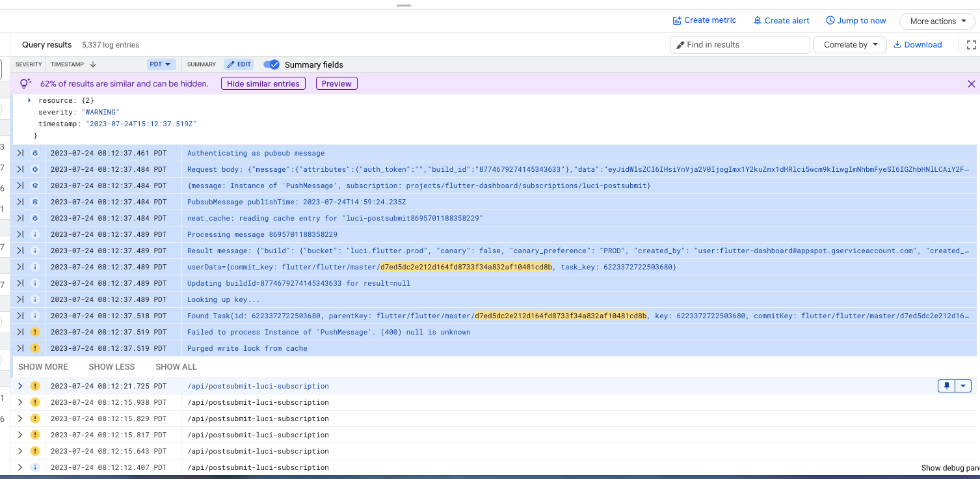The height and width of the screenshot is (479, 980).
Task: Click the SHOW ALL link
Action: click(x=176, y=366)
